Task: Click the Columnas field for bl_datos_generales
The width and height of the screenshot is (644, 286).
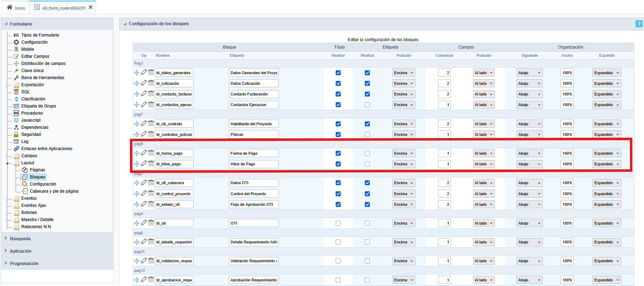Action: pos(444,73)
